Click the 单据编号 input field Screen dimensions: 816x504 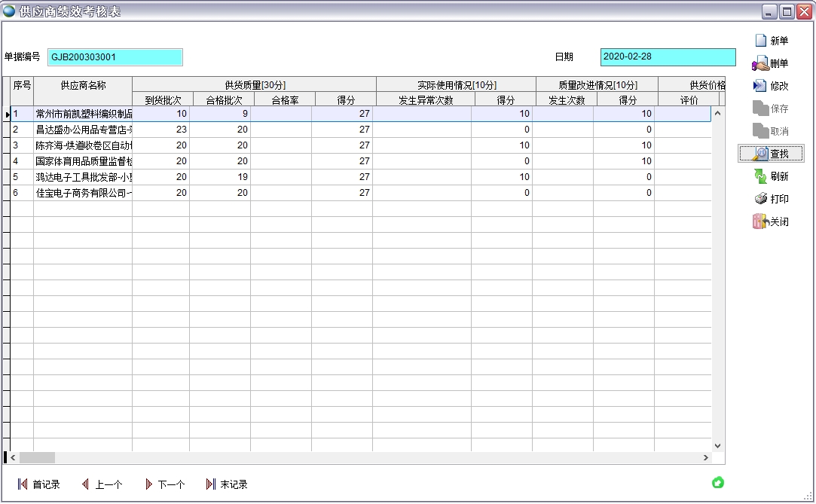click(115, 57)
